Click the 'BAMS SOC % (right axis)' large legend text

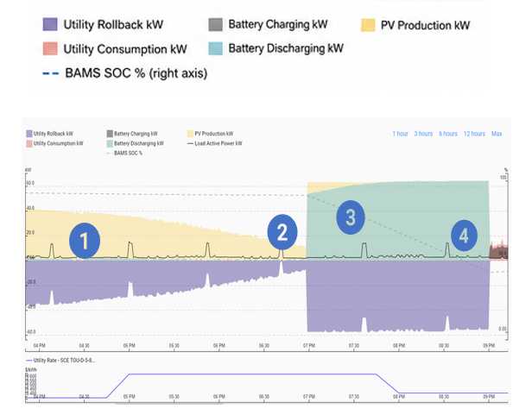(x=136, y=73)
